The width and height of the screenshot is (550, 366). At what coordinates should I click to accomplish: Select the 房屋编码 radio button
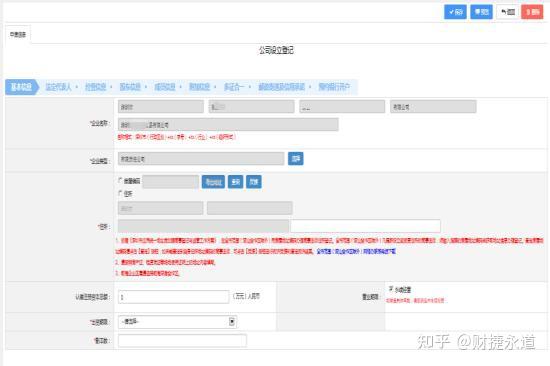point(120,180)
